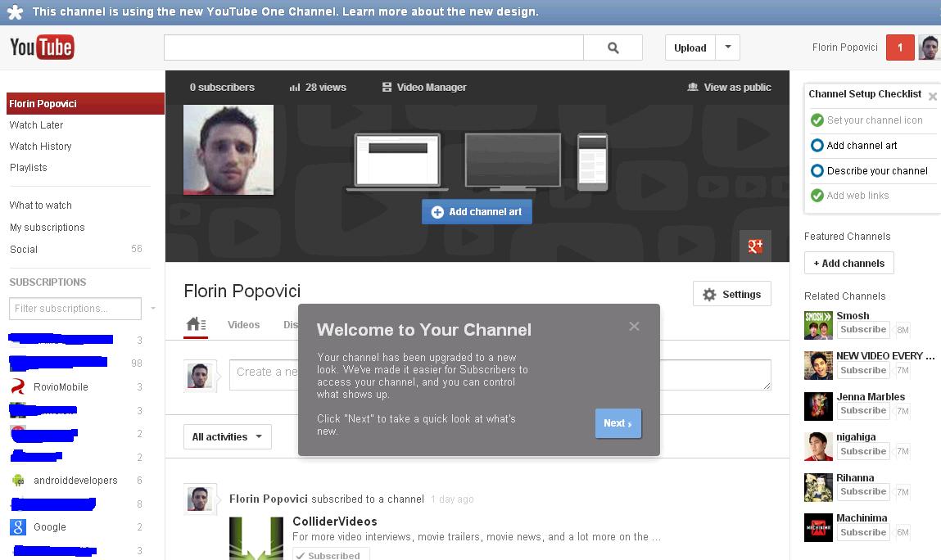
Task: Subscribe to Jenna Marbles
Action: coord(863,410)
